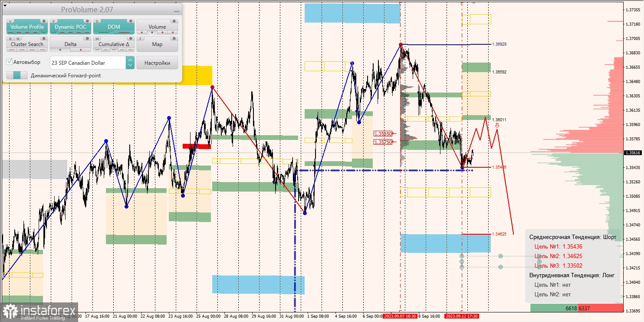This screenshot has width=644, height=322.
Task: Click the 1.36011 zone price label
Action: click(x=499, y=120)
